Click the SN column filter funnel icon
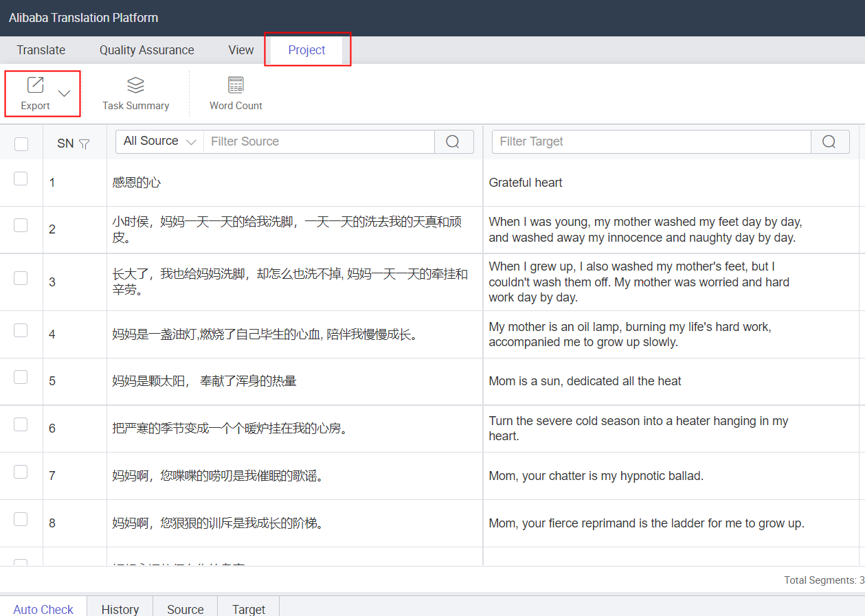 coord(84,144)
